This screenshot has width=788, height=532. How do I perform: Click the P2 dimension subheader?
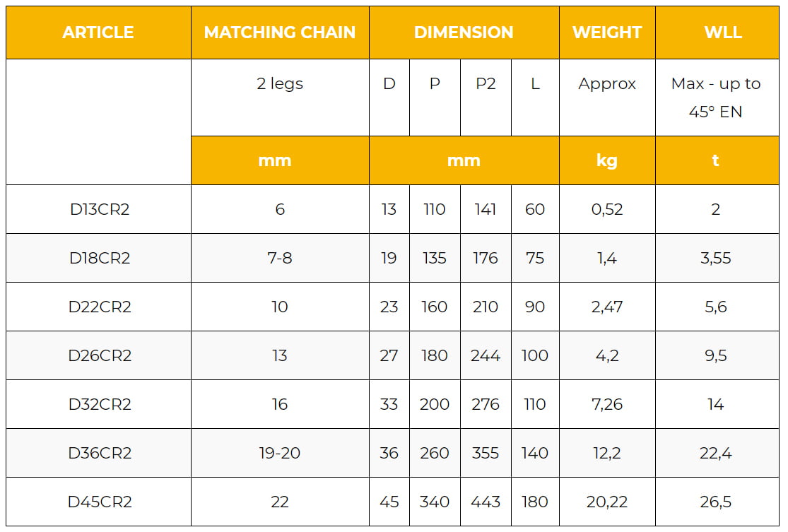coord(486,83)
